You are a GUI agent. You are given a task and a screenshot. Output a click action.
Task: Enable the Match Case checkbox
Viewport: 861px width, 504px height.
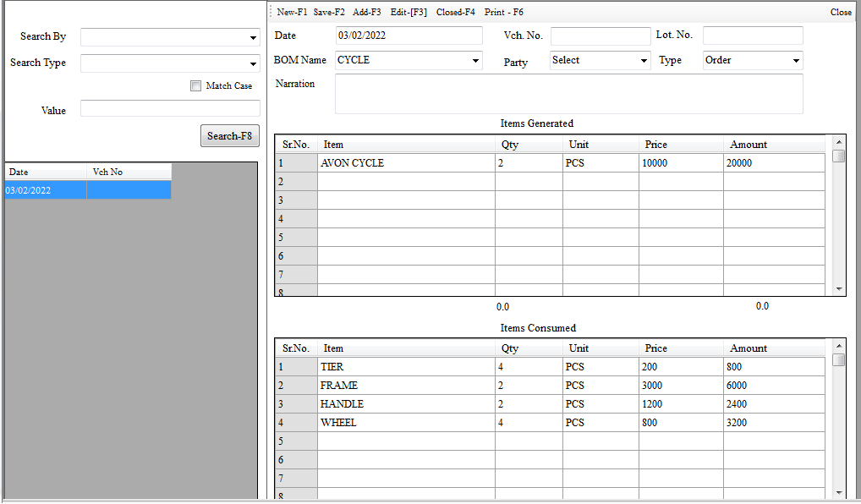pyautogui.click(x=196, y=85)
